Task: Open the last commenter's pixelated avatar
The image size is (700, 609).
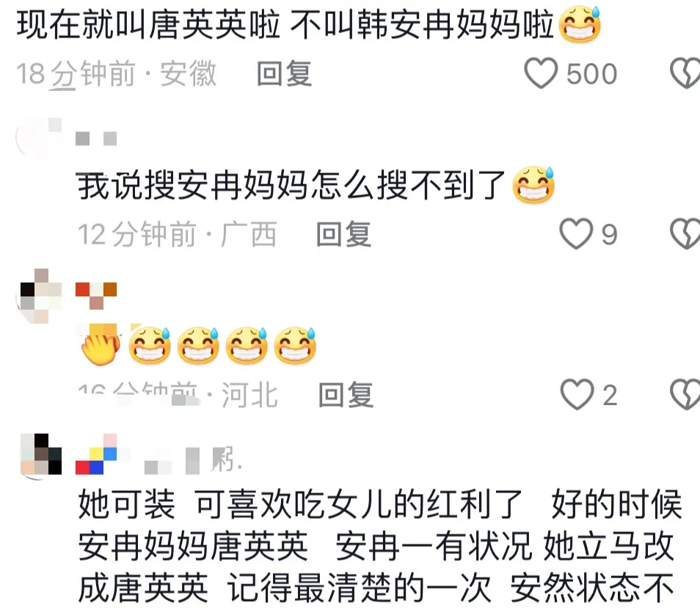Action: [40, 456]
